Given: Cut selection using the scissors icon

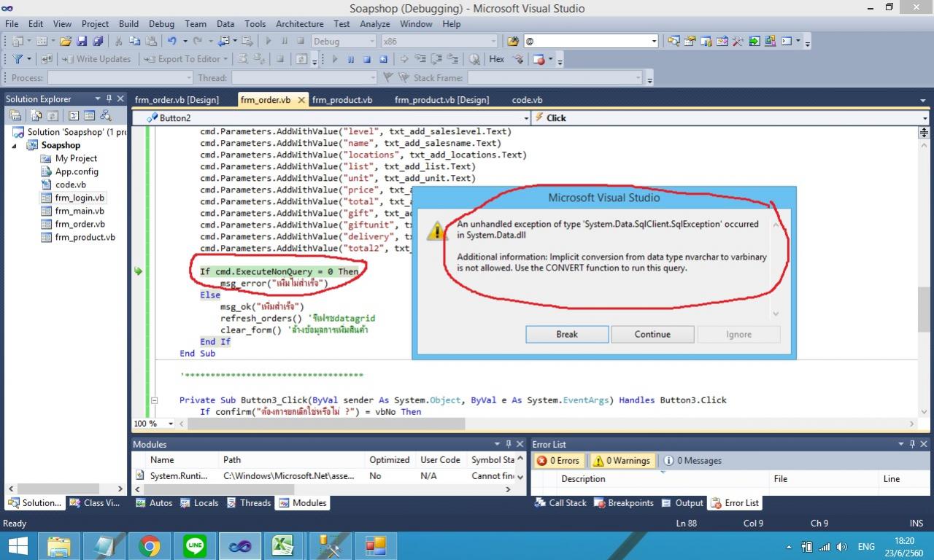Looking at the screenshot, I should coord(118,42).
